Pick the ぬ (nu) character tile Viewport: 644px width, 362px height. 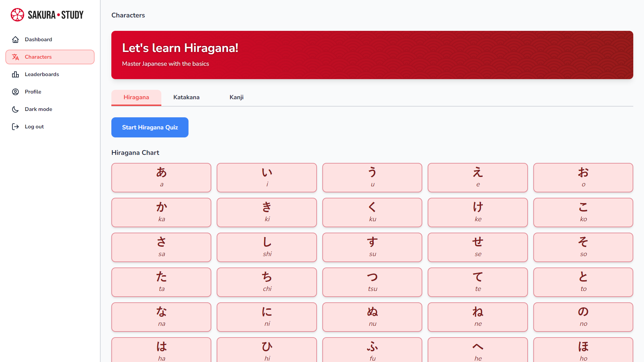pos(372,317)
